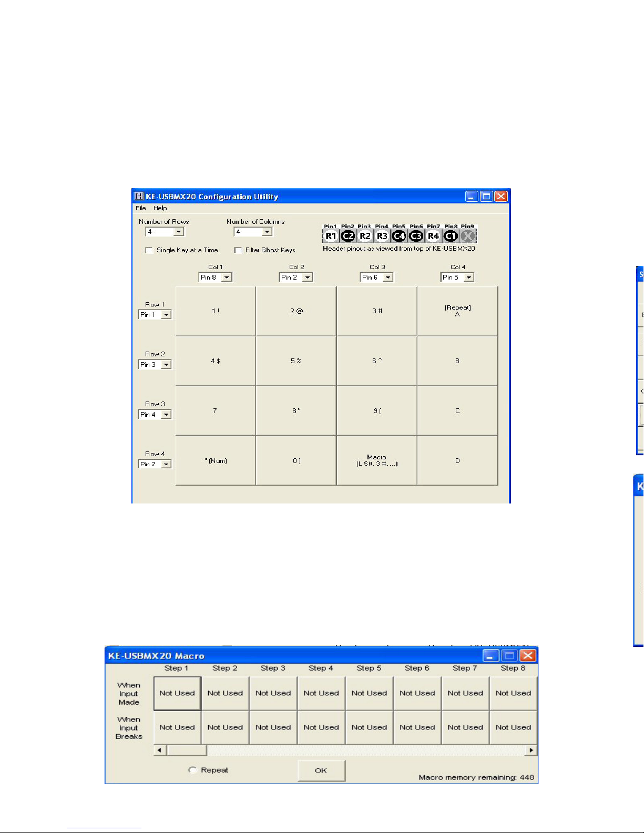Screen dimensions: 644x833
Task: Click the R3 pin icon in header pinout
Action: pos(382,236)
